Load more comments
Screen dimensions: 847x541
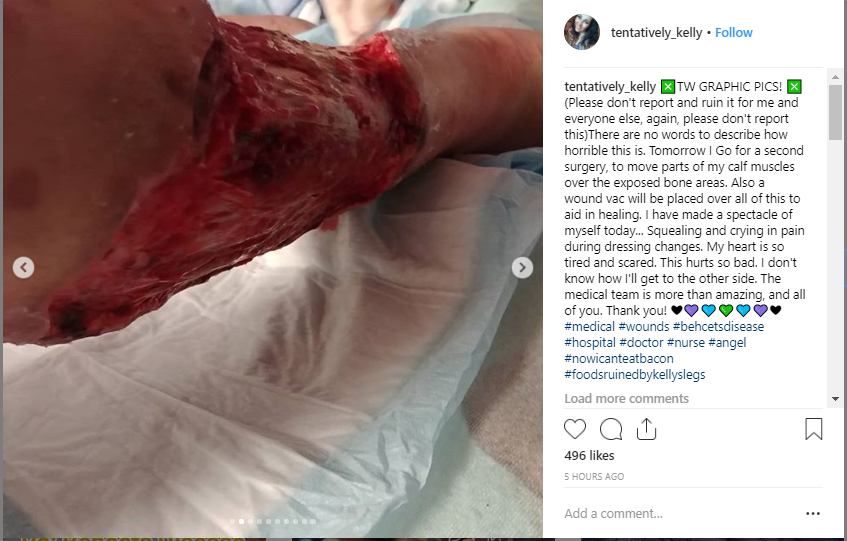point(627,398)
